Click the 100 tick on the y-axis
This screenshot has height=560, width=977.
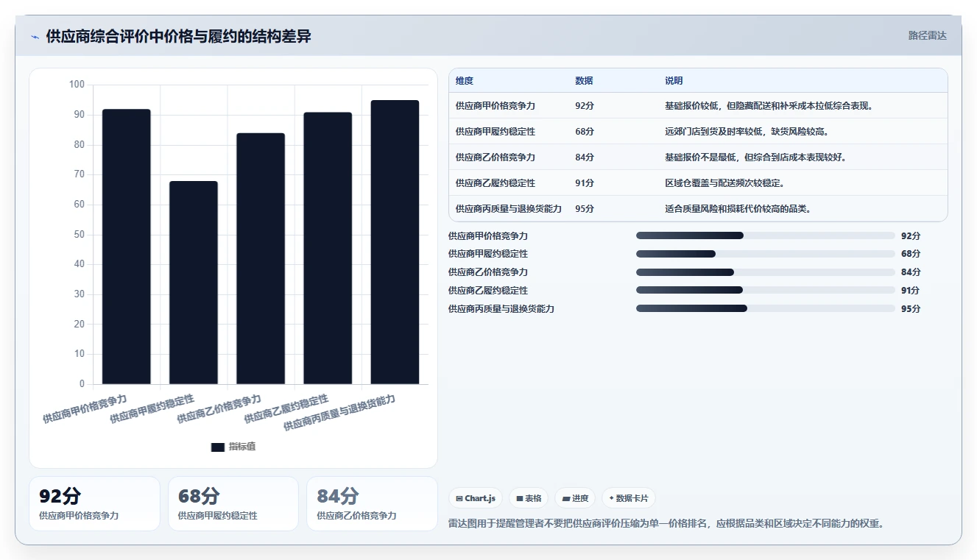coord(77,85)
